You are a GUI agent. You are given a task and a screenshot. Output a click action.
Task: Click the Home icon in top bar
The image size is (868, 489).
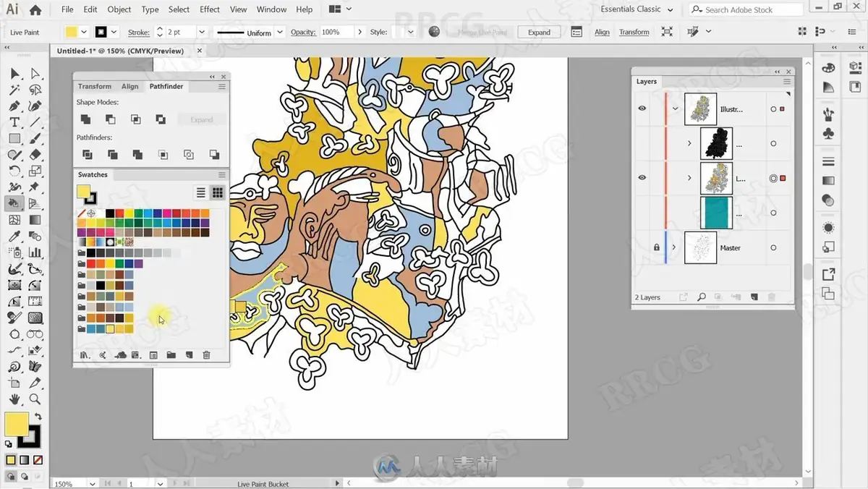pyautogui.click(x=35, y=10)
